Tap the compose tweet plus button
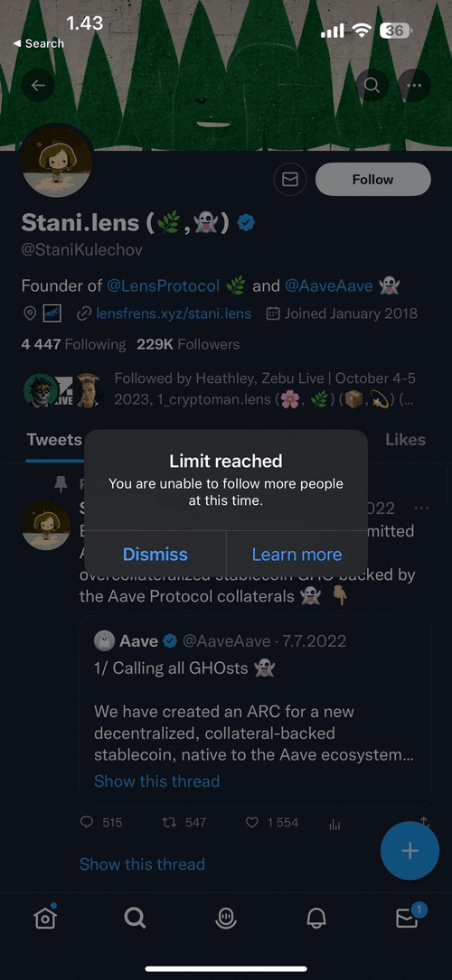The image size is (452, 980). [410, 851]
